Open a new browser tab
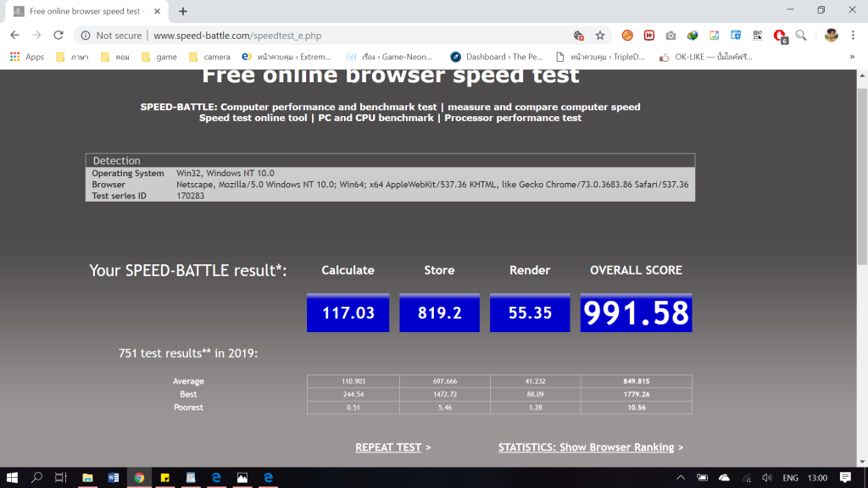This screenshot has height=488, width=868. click(183, 11)
